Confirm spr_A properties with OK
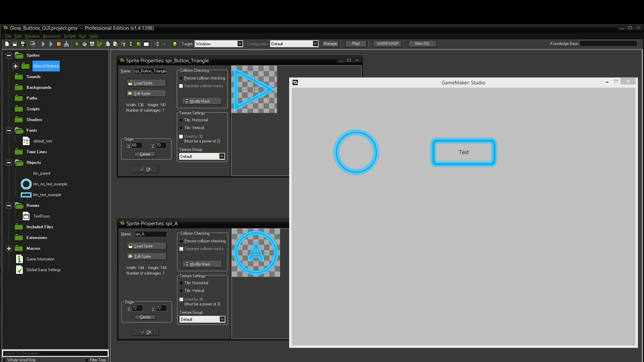Viewport: 644px width, 362px height. pos(145,332)
